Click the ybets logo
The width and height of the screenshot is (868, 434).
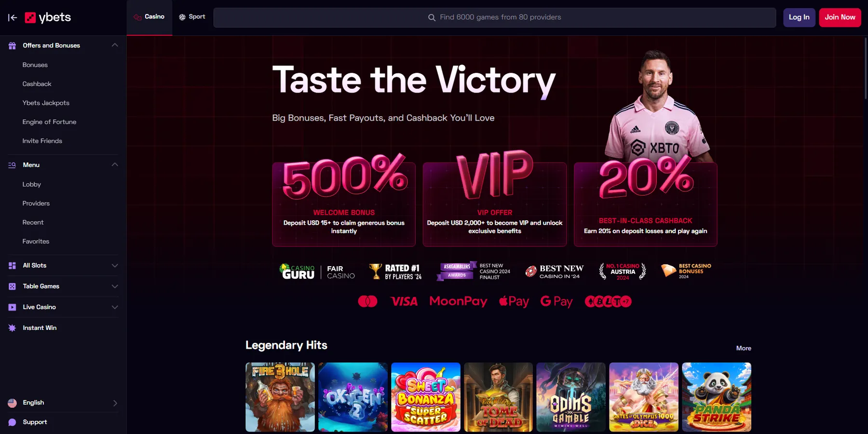(48, 18)
